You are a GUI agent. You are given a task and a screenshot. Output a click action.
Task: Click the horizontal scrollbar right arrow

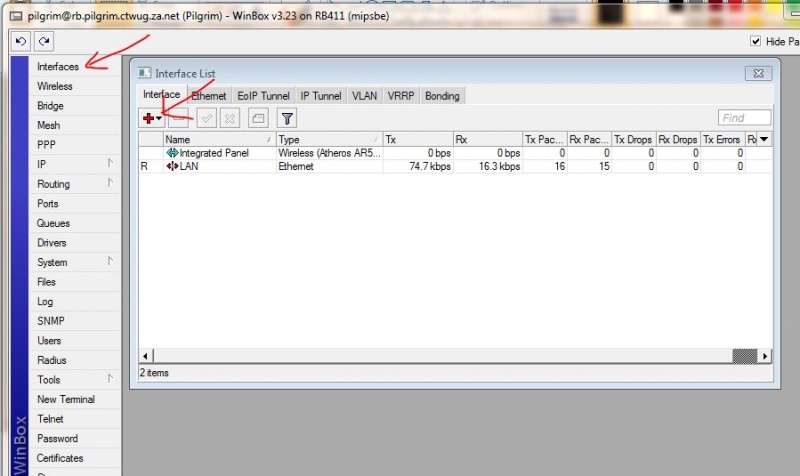pyautogui.click(x=765, y=356)
